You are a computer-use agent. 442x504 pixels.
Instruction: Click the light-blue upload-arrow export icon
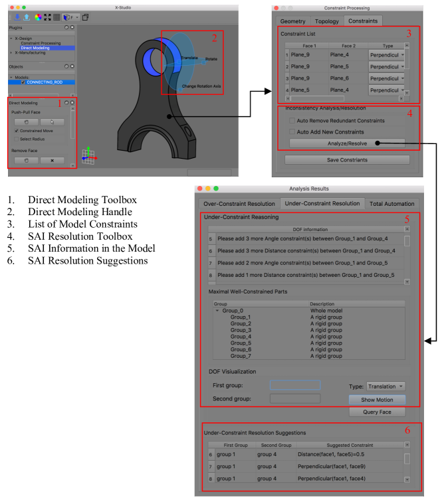(x=27, y=17)
